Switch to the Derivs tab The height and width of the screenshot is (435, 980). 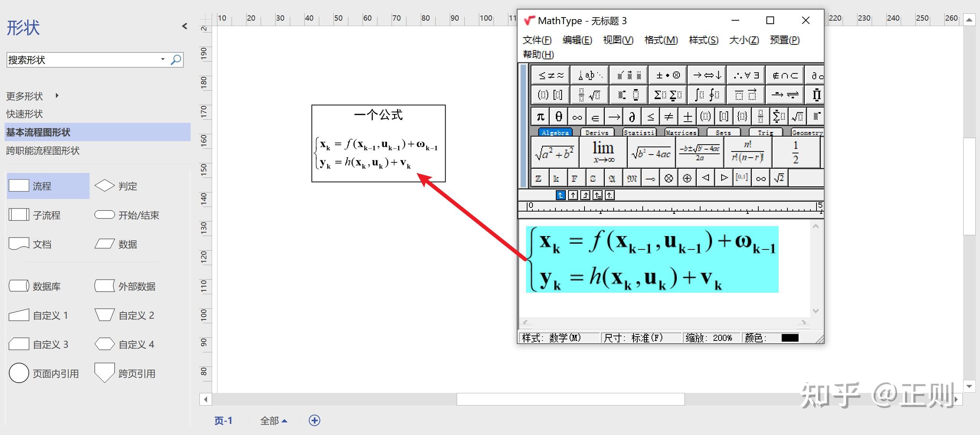point(597,132)
